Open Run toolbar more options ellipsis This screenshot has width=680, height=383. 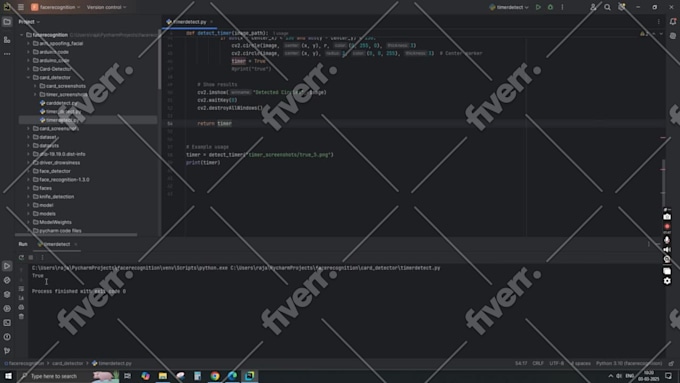pyautogui.click(x=42, y=258)
